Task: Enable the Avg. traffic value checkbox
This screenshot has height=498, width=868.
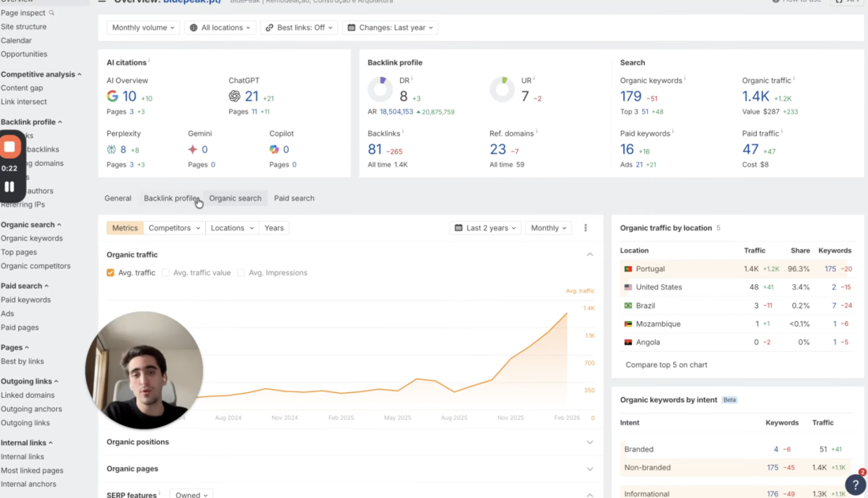Action: point(166,271)
